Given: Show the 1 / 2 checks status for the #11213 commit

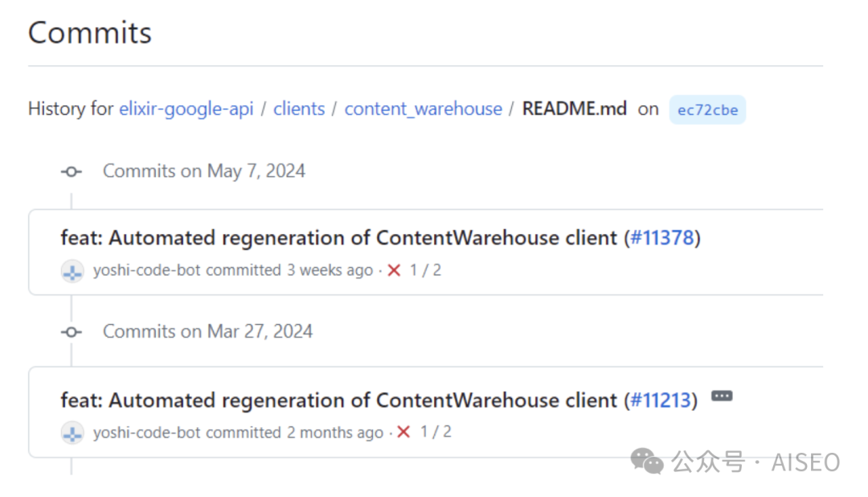Looking at the screenshot, I should point(436,433).
